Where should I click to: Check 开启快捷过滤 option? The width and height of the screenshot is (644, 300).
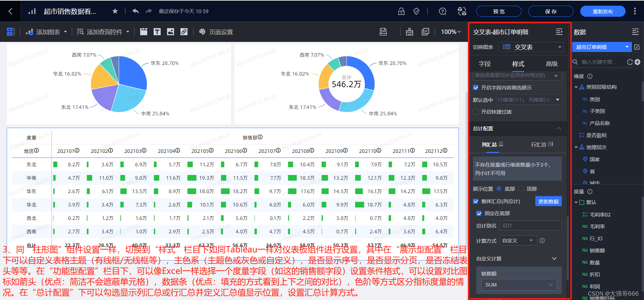pos(476,112)
